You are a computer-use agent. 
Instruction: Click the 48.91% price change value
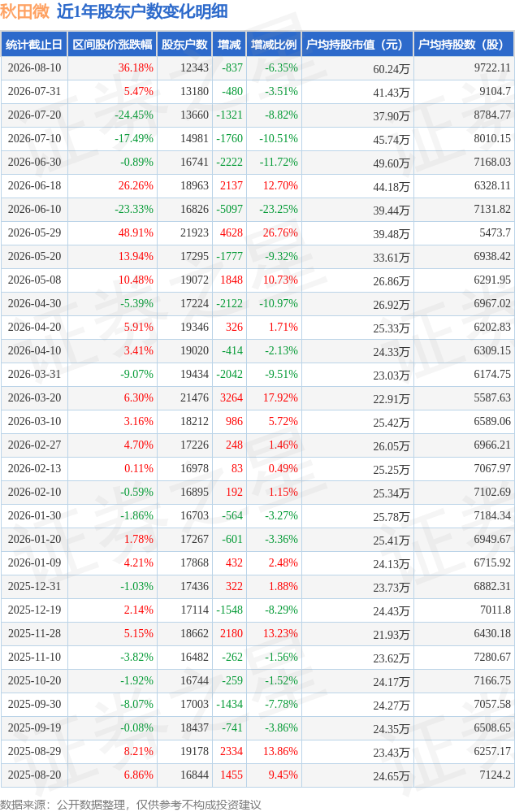point(136,233)
